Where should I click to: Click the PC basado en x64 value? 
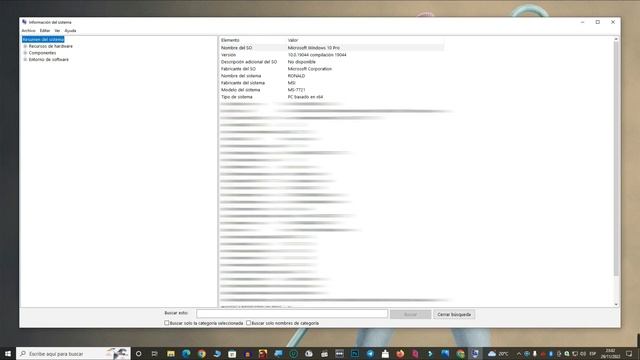click(x=305, y=97)
